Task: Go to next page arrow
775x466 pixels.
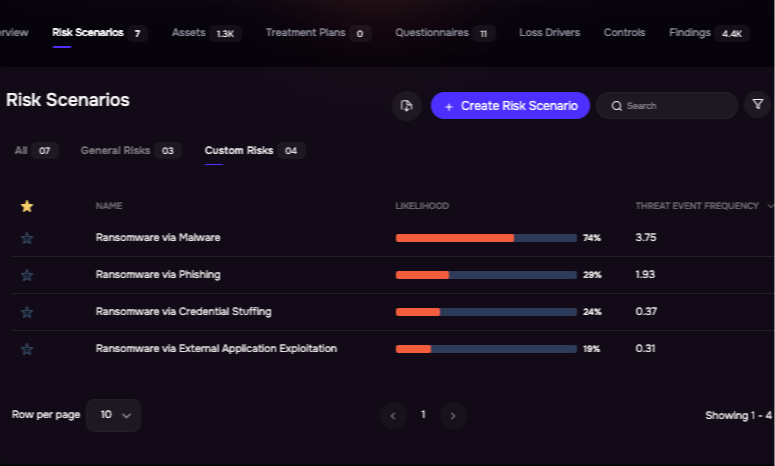Action: (453, 416)
